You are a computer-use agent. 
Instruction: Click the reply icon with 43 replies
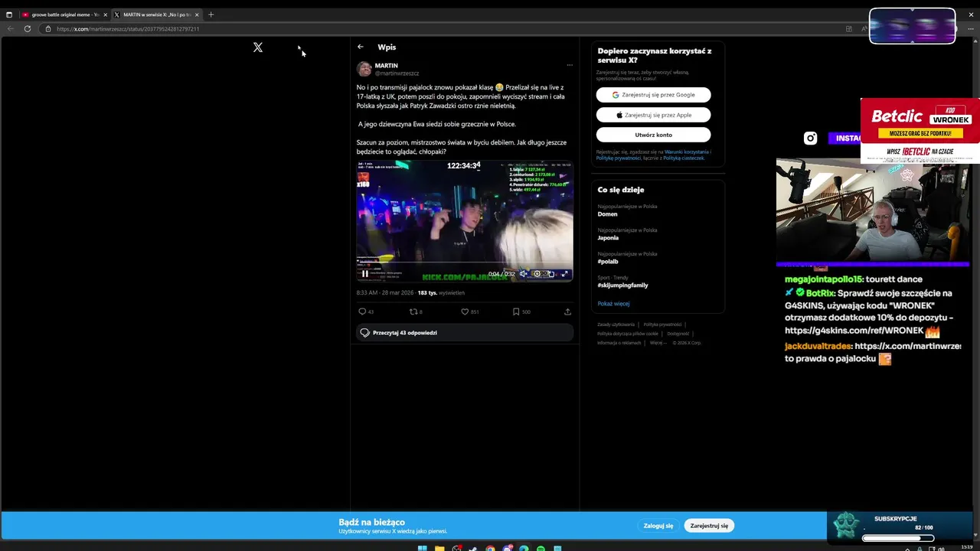coord(363,311)
